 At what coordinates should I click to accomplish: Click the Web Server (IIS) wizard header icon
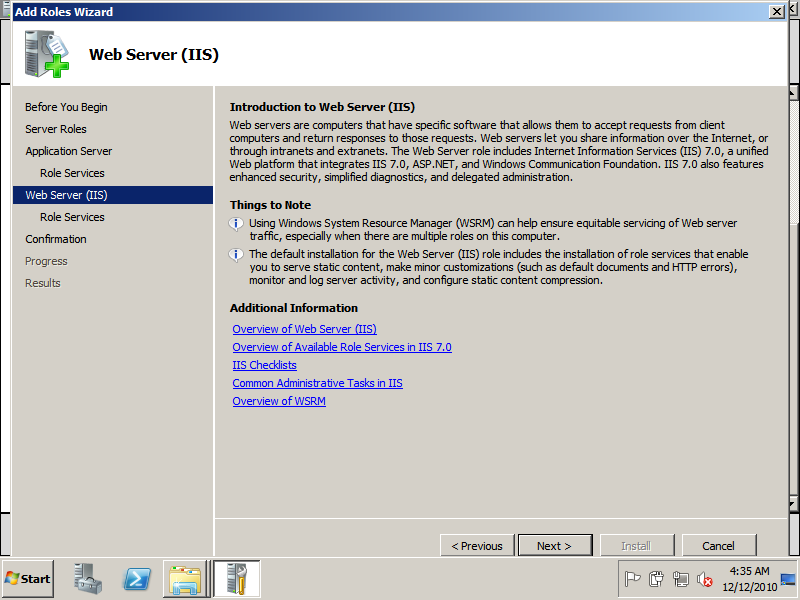tap(46, 54)
